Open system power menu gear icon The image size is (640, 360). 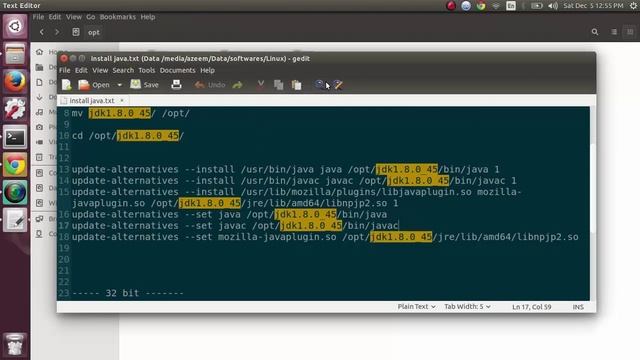[x=633, y=6]
